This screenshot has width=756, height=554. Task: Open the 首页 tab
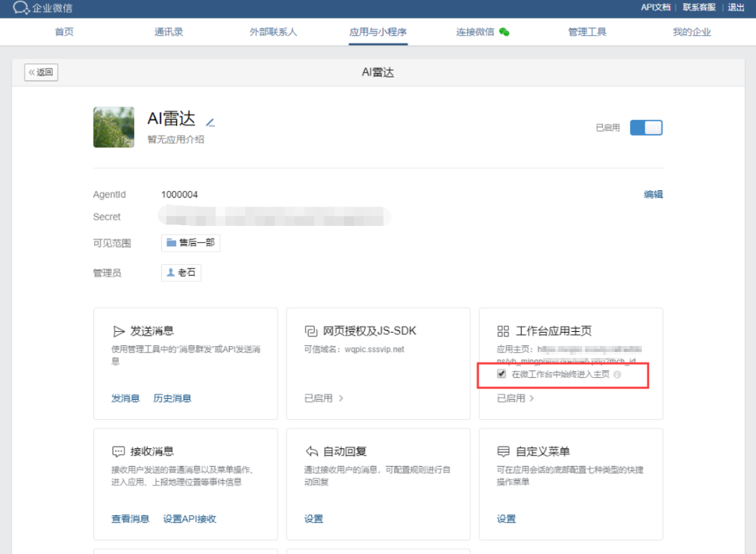[x=64, y=32]
